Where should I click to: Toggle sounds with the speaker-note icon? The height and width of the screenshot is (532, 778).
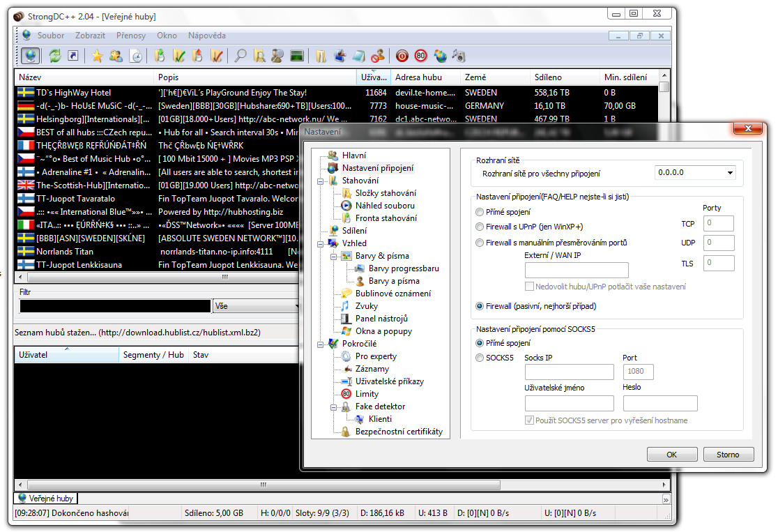(x=459, y=56)
